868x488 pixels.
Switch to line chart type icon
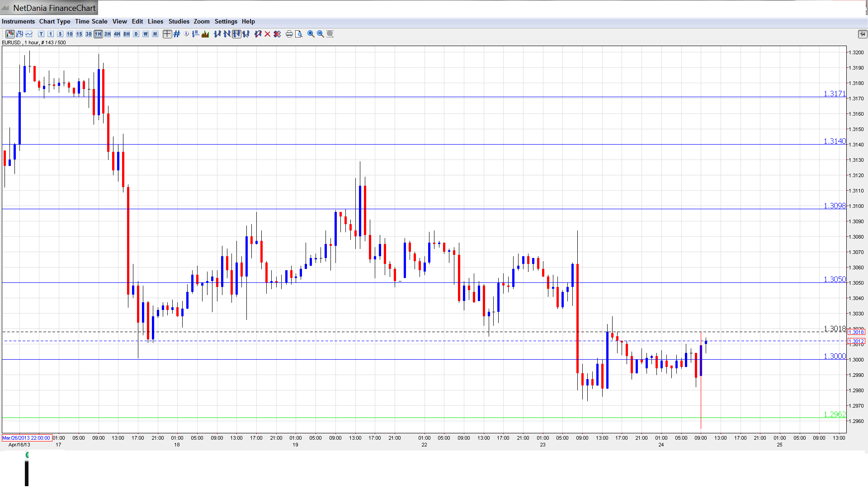tap(29, 34)
